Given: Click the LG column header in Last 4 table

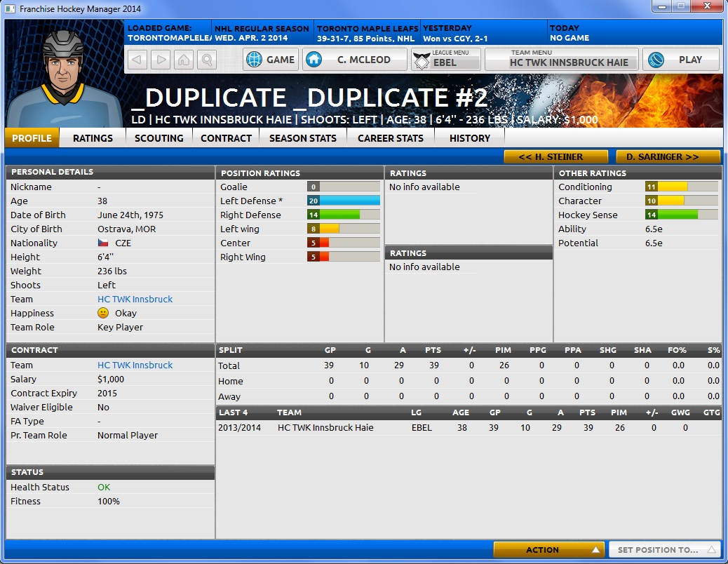Looking at the screenshot, I should pos(416,412).
